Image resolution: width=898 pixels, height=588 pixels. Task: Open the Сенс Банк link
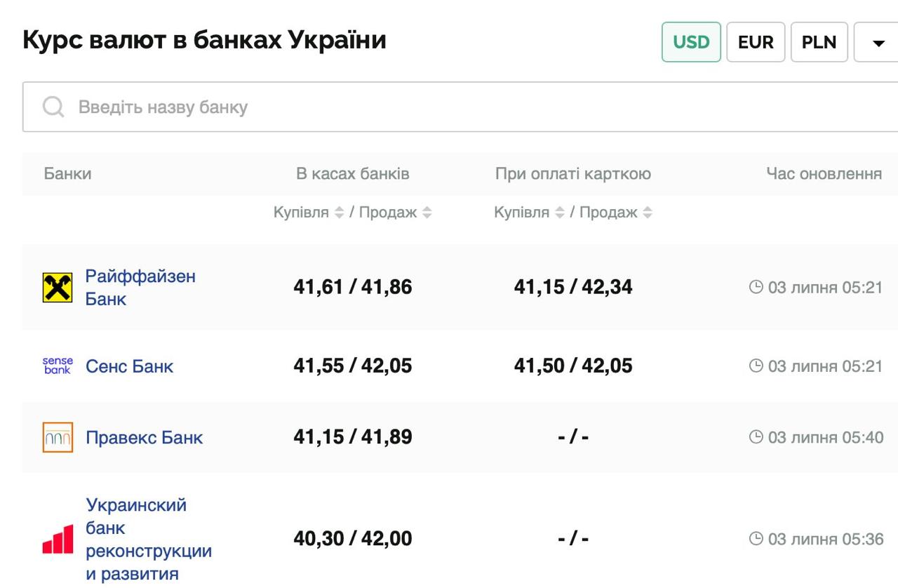pyautogui.click(x=129, y=366)
